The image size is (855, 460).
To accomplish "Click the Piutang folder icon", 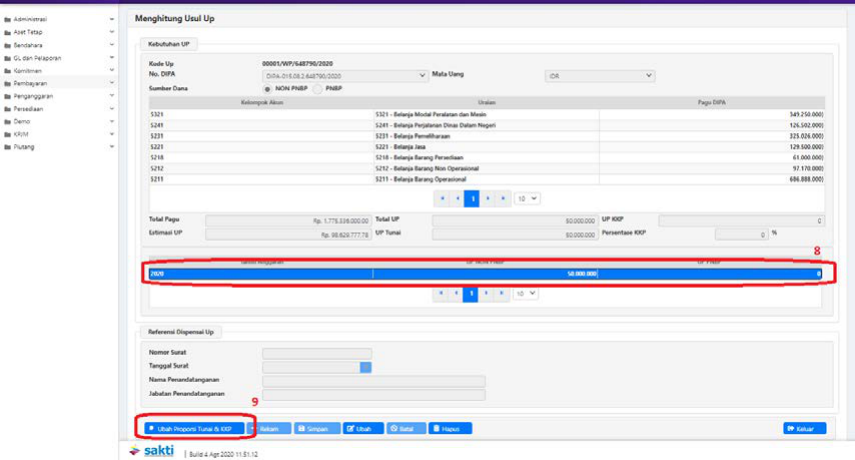I will tap(8, 147).
